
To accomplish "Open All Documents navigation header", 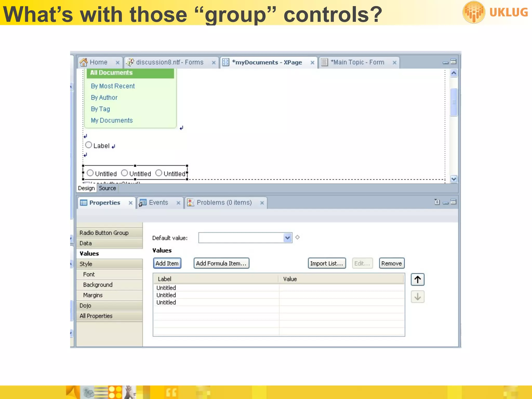I will pyautogui.click(x=130, y=73).
